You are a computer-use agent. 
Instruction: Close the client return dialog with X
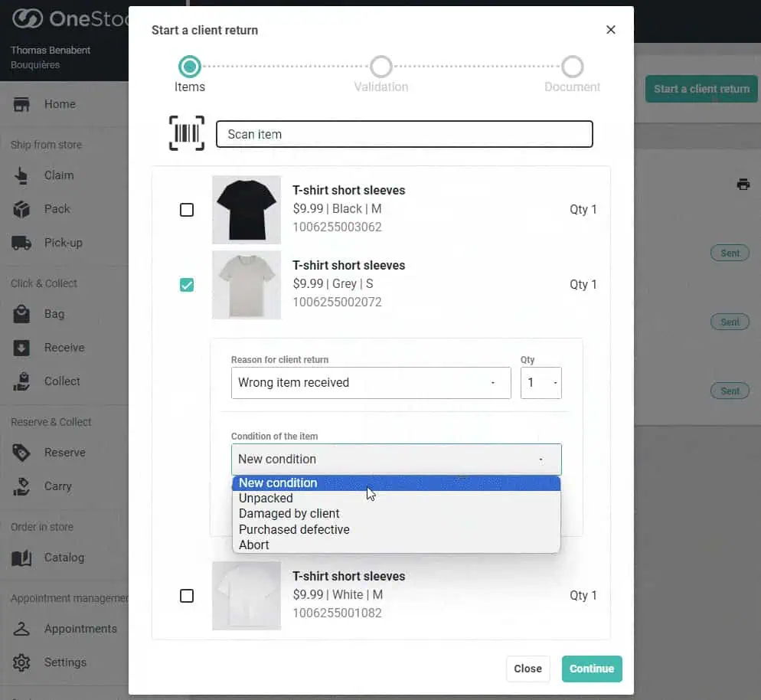[610, 30]
